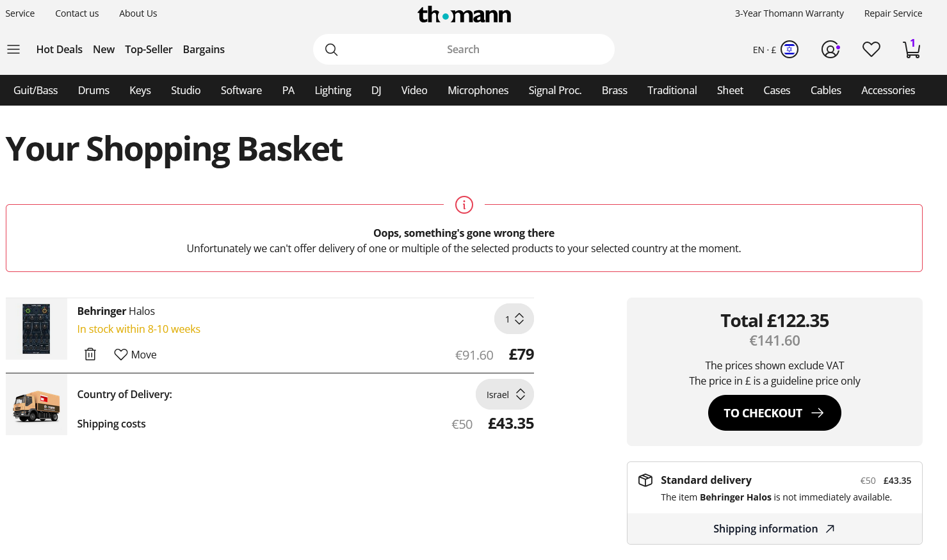Click the Thomann logo
Image resolution: width=947 pixels, height=560 pixels.
click(x=464, y=14)
